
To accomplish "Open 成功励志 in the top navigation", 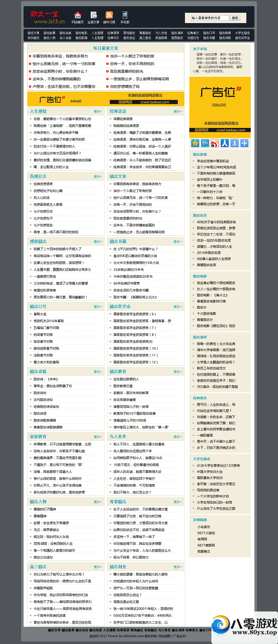I will (33, 38).
